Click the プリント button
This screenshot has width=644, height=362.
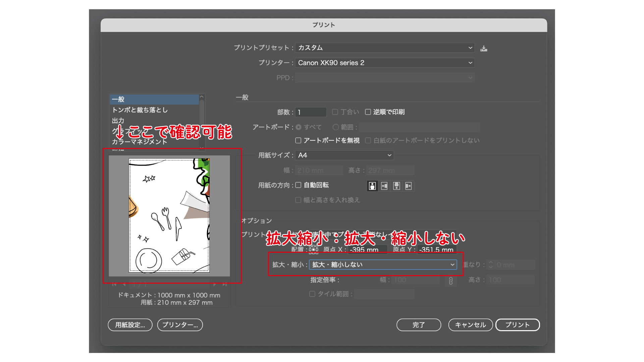(x=517, y=325)
